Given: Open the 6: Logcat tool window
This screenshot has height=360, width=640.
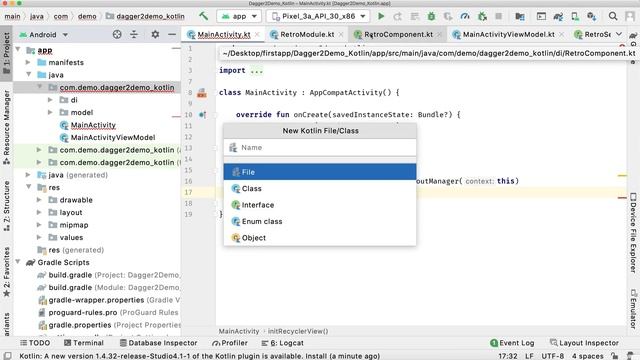Looking at the screenshot, I should (x=282, y=343).
